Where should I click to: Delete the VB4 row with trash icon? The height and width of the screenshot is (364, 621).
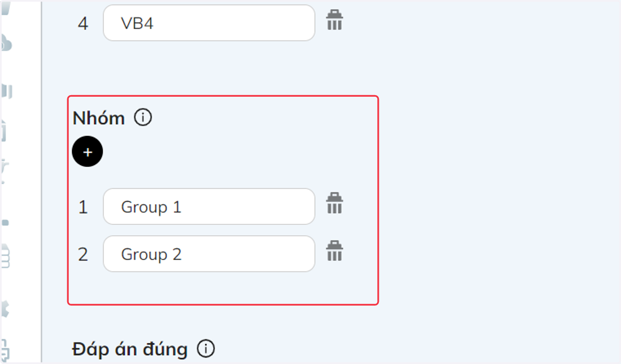click(334, 21)
